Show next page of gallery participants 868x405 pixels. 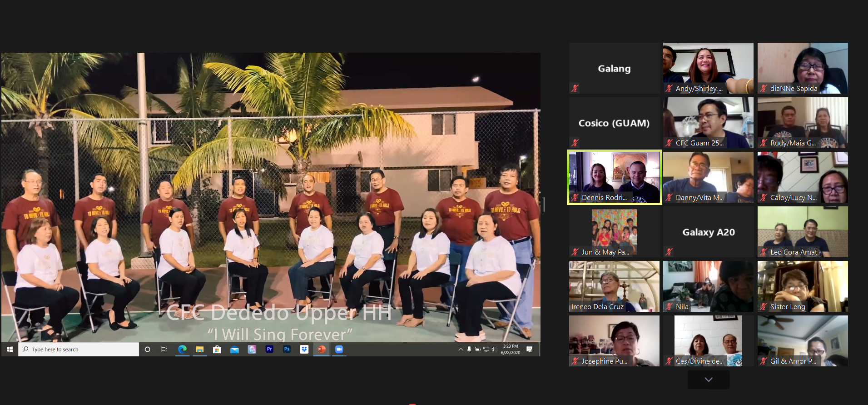click(709, 380)
